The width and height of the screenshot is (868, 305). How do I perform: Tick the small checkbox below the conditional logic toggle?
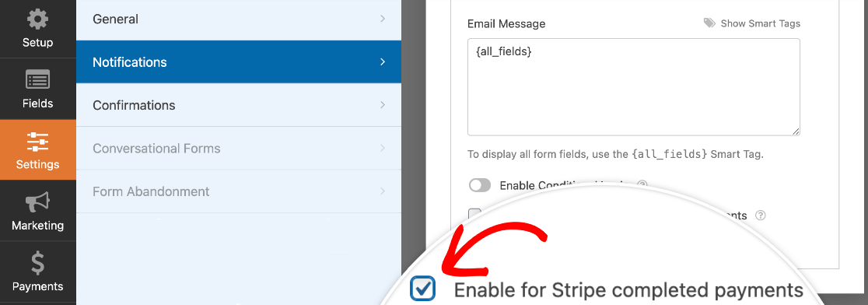click(x=474, y=214)
